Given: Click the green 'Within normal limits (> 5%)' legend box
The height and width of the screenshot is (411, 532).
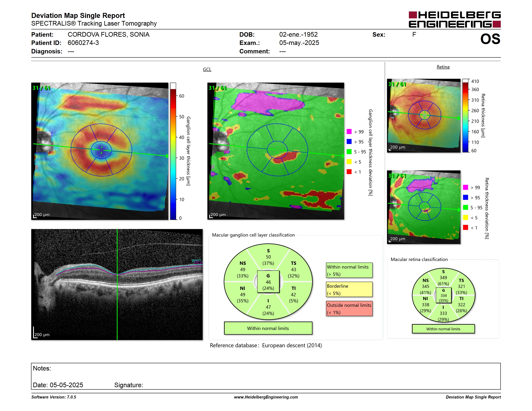Looking at the screenshot, I should [349, 270].
